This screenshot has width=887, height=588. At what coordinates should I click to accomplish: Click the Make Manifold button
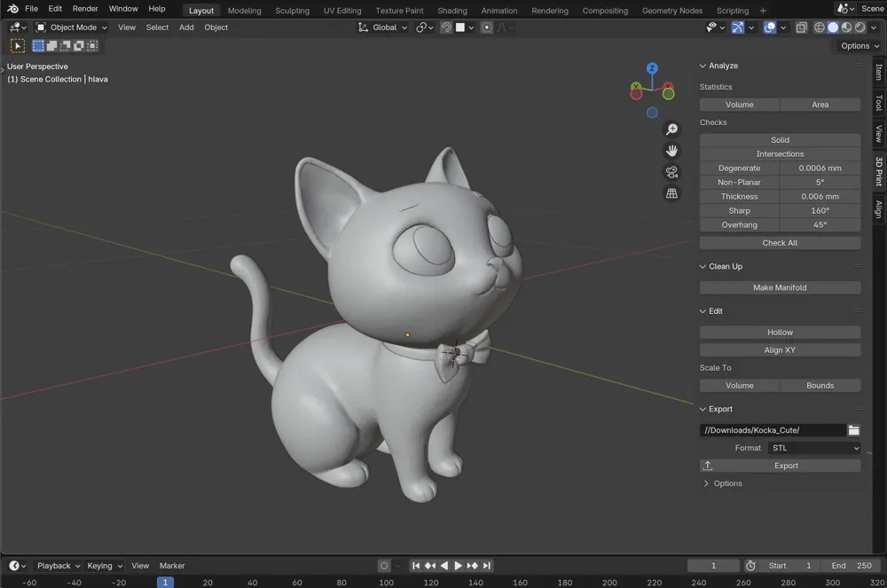[780, 287]
